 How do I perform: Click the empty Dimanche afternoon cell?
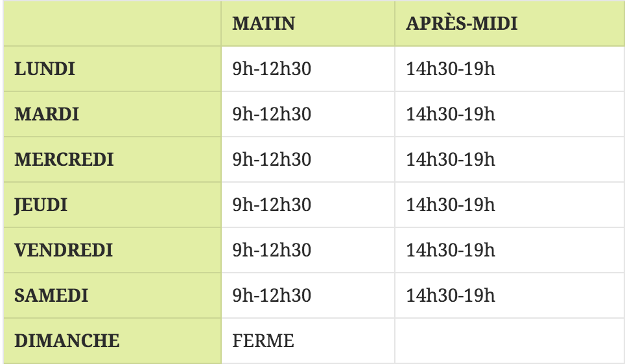509,341
